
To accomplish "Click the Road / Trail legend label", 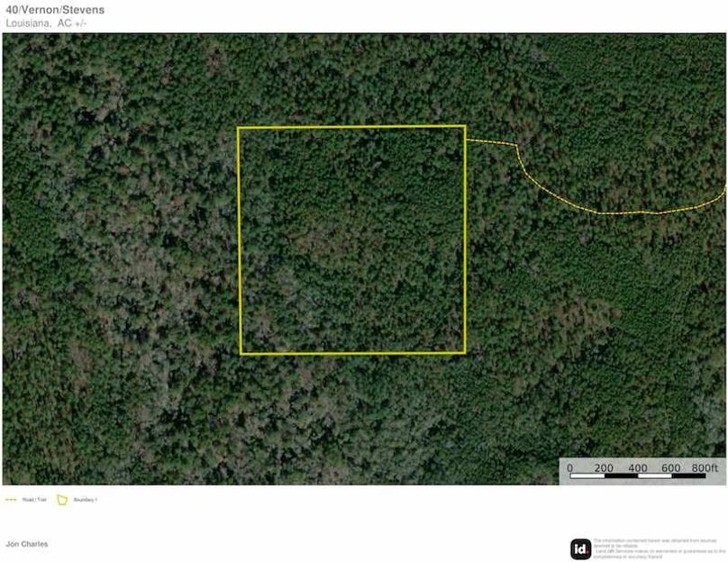I will (x=34, y=500).
